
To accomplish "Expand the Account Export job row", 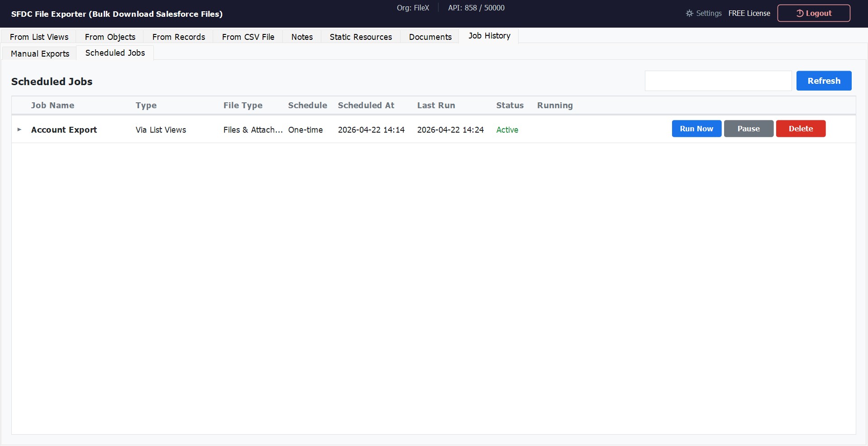I will [19, 129].
